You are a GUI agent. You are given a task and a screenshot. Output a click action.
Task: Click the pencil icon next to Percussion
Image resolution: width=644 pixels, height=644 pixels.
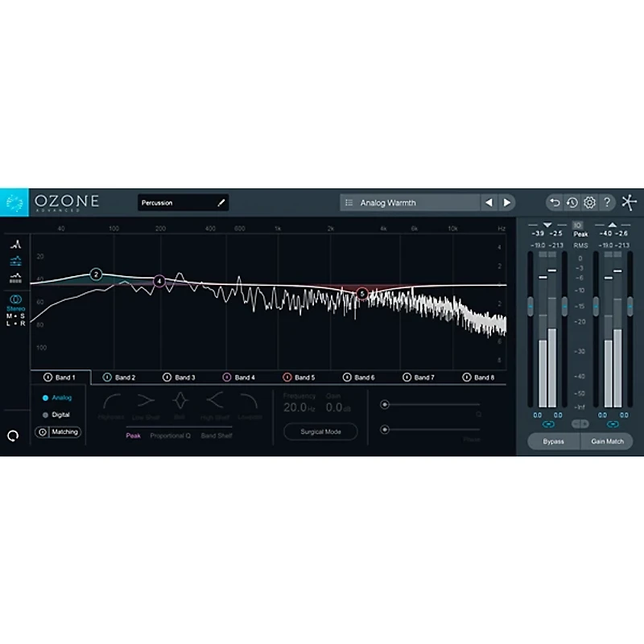click(x=221, y=202)
